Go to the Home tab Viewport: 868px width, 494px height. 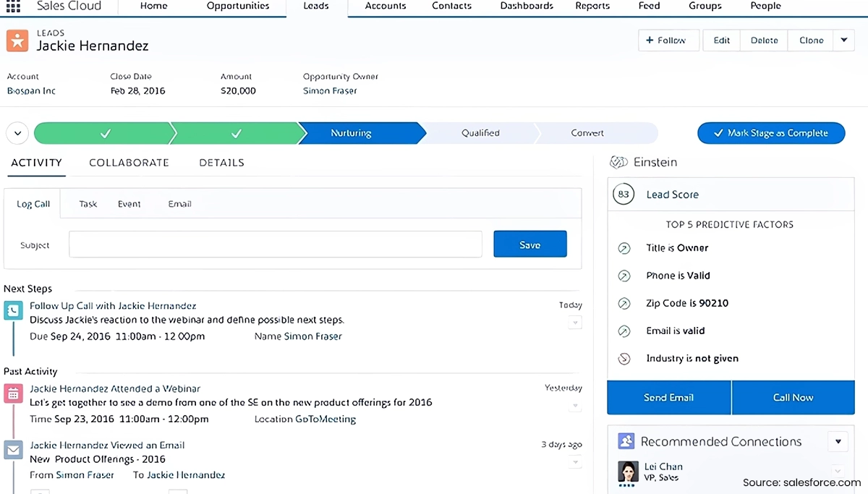tap(154, 6)
